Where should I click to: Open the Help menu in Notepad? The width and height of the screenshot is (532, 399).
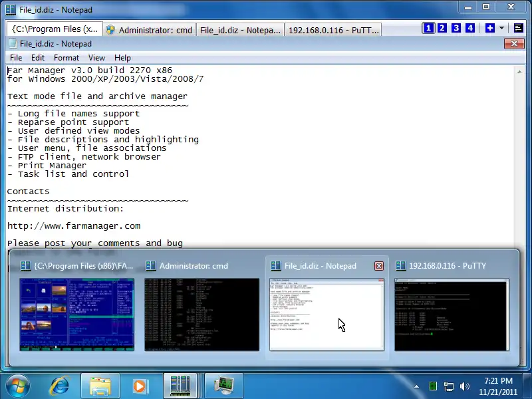pos(122,58)
